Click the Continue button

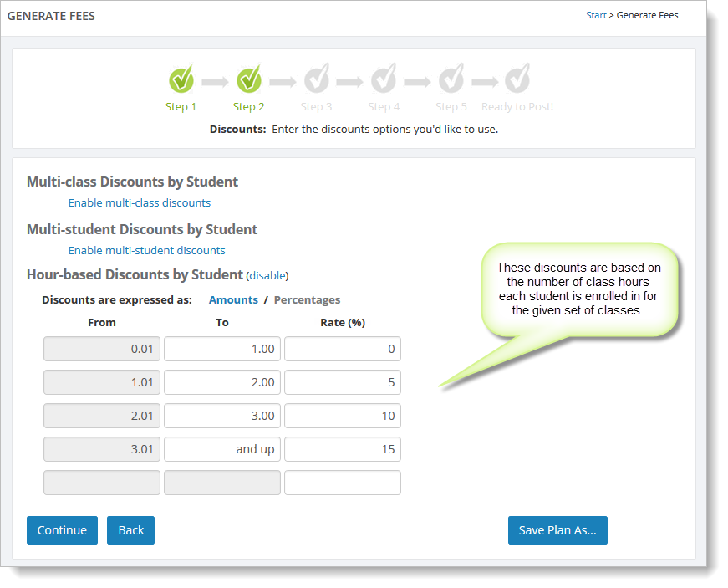62,530
